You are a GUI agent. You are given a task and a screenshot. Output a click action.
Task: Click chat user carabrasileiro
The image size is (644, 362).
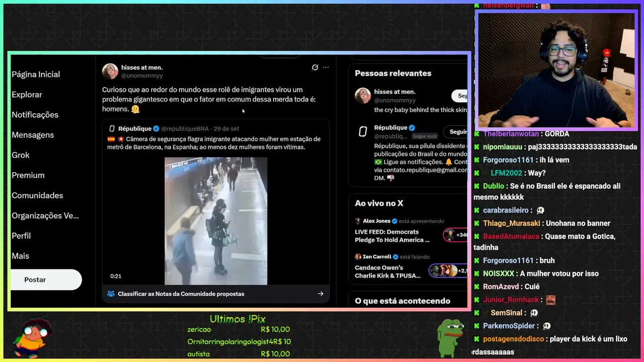(506, 210)
